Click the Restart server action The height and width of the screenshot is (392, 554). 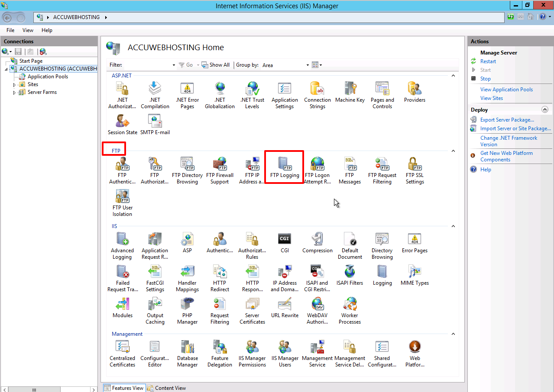coord(488,61)
